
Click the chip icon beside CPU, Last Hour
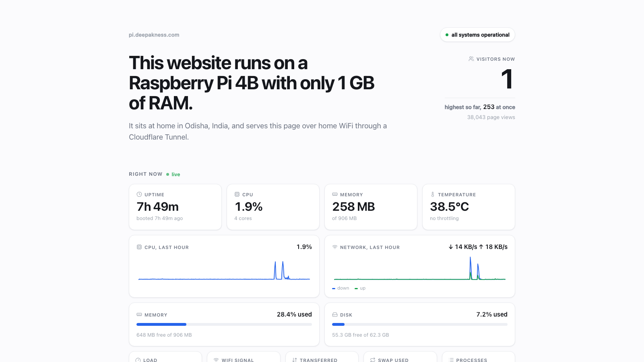point(139,247)
